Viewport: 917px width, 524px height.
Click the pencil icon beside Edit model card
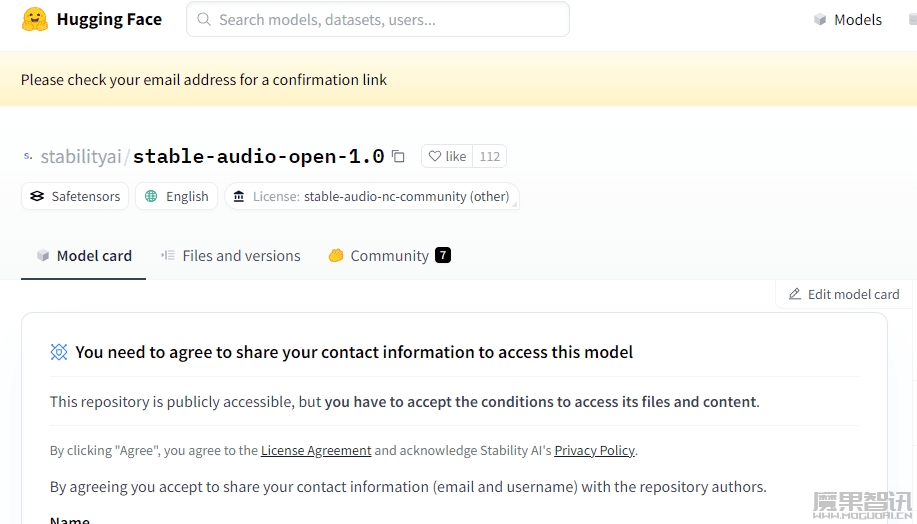tap(794, 294)
